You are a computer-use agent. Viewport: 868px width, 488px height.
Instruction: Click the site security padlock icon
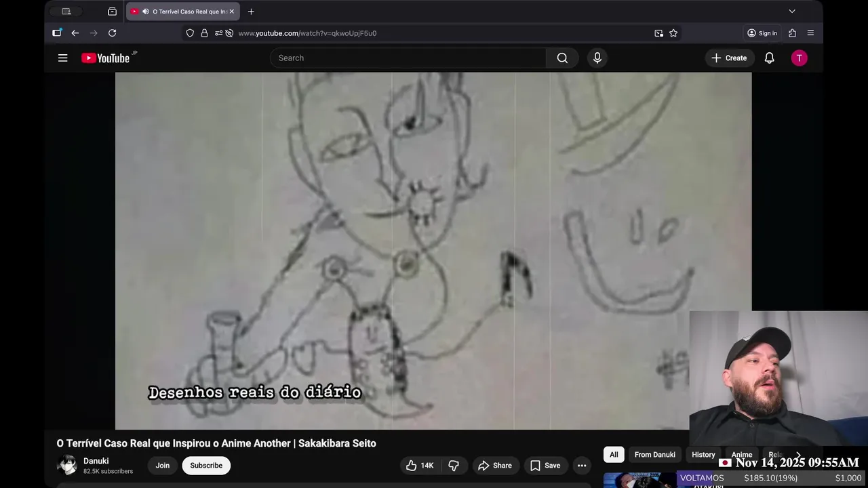coord(204,33)
